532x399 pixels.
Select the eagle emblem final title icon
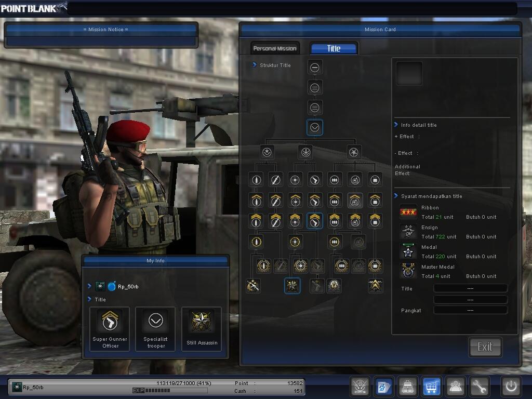334,286
